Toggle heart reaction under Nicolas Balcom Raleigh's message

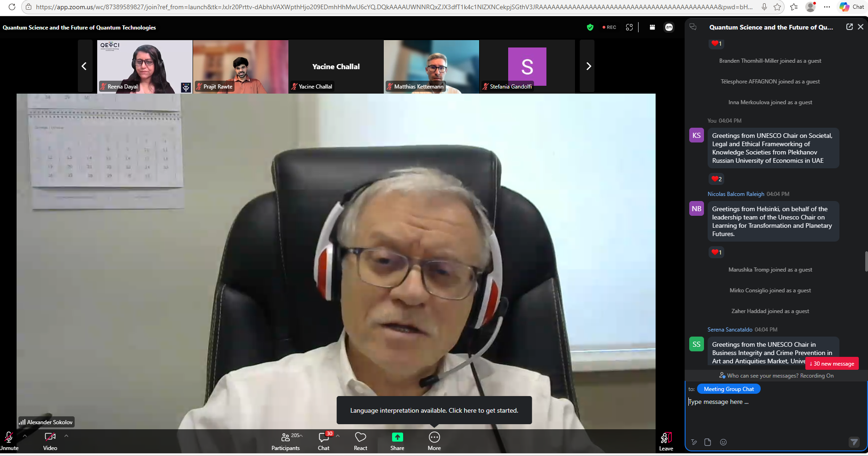tap(716, 252)
